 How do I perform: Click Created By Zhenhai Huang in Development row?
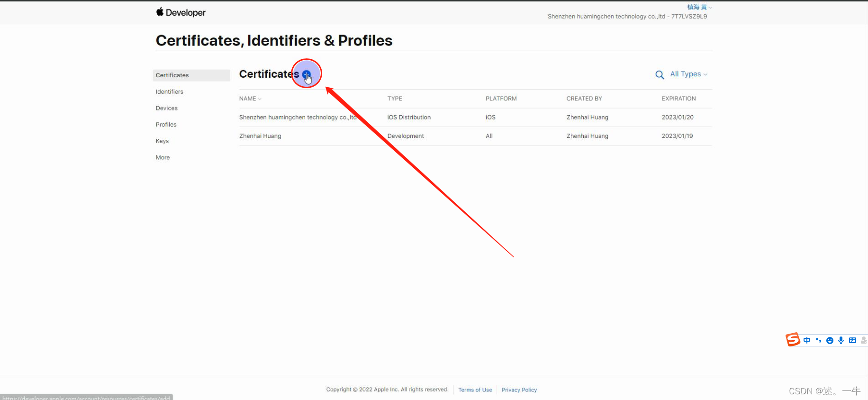[x=588, y=136]
